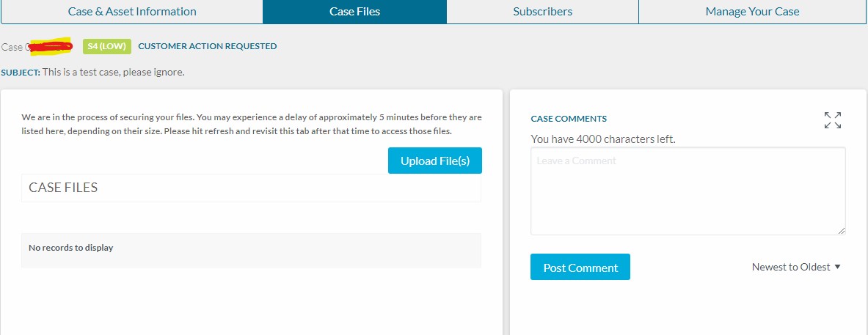Open the Newest to Oldest sort dropdown
This screenshot has width=868, height=335.
[x=796, y=267]
